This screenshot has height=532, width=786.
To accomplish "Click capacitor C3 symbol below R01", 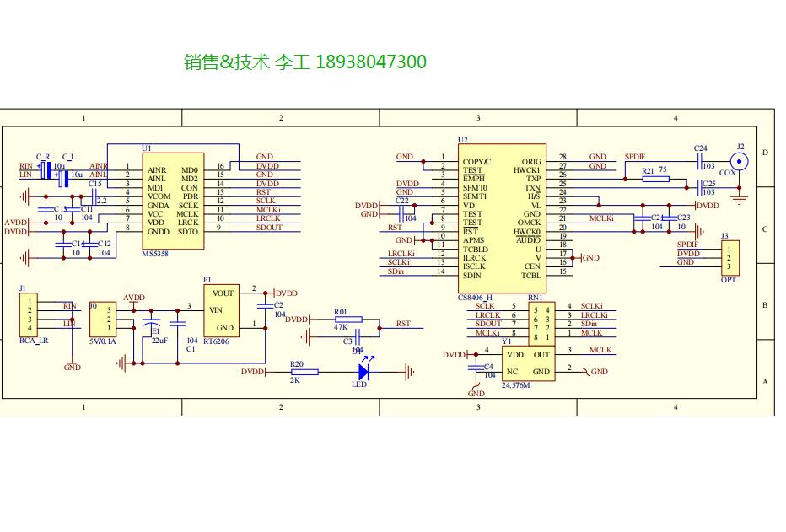I will coord(358,336).
